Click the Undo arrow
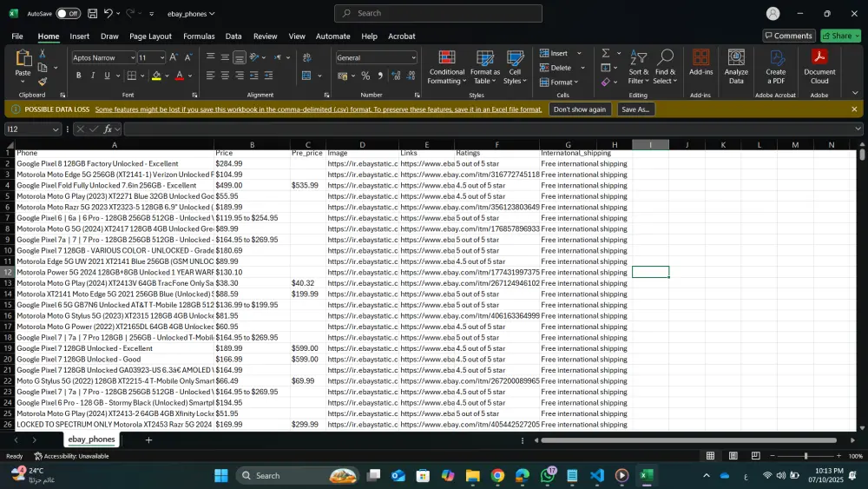 pos(108,13)
